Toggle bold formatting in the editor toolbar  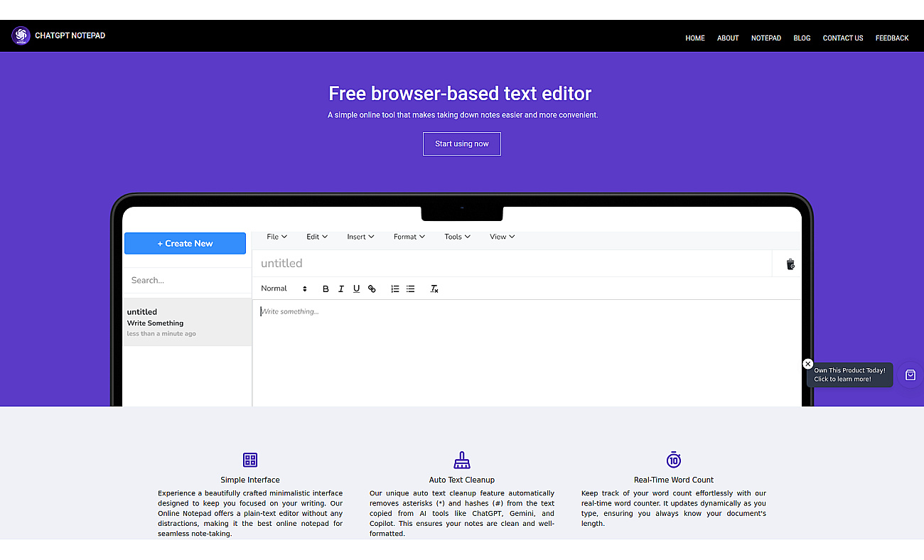326,289
